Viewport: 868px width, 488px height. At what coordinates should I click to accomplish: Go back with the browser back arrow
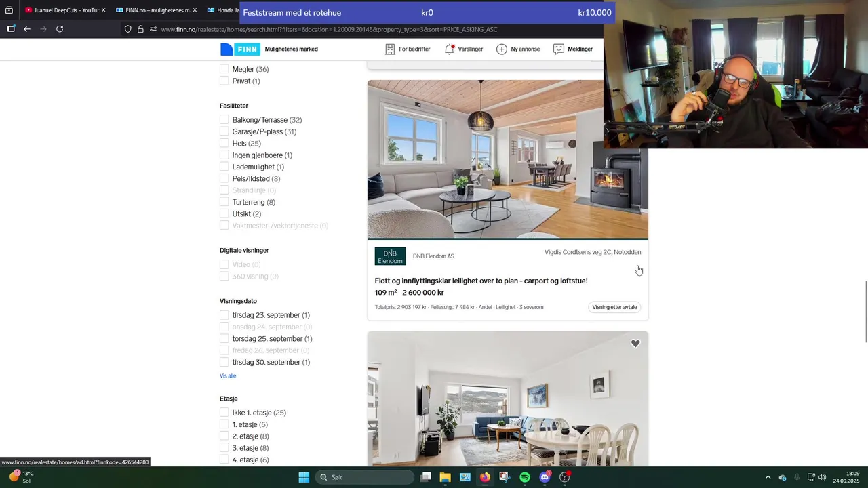click(x=27, y=29)
